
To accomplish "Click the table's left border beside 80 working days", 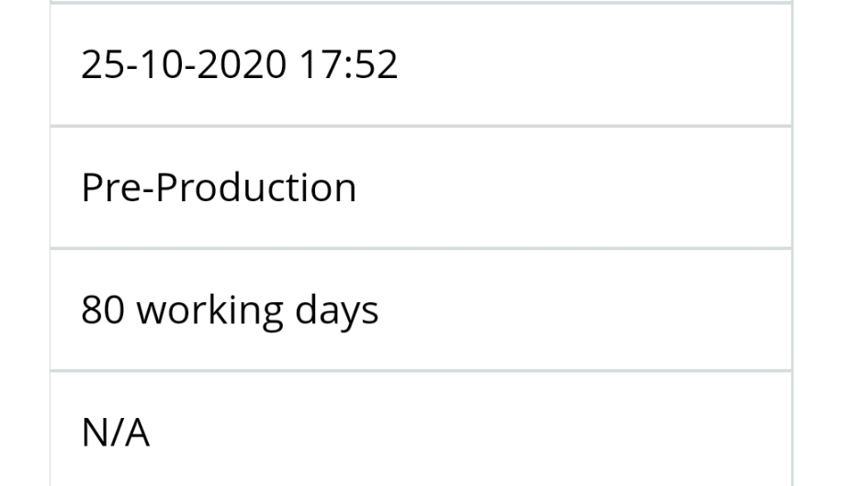I will click(51, 310).
